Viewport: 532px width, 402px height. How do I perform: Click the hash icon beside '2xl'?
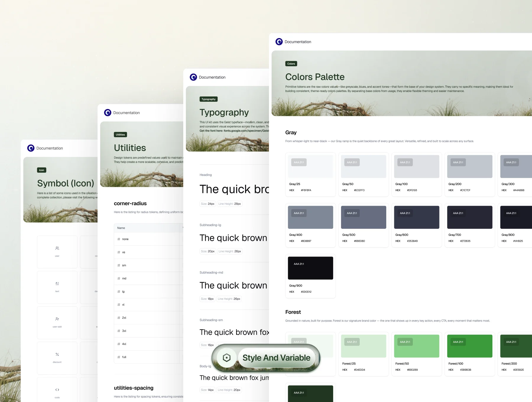tap(119, 318)
